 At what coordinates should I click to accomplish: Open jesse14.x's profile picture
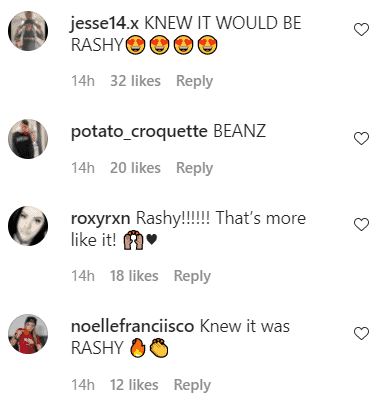pyautogui.click(x=28, y=31)
